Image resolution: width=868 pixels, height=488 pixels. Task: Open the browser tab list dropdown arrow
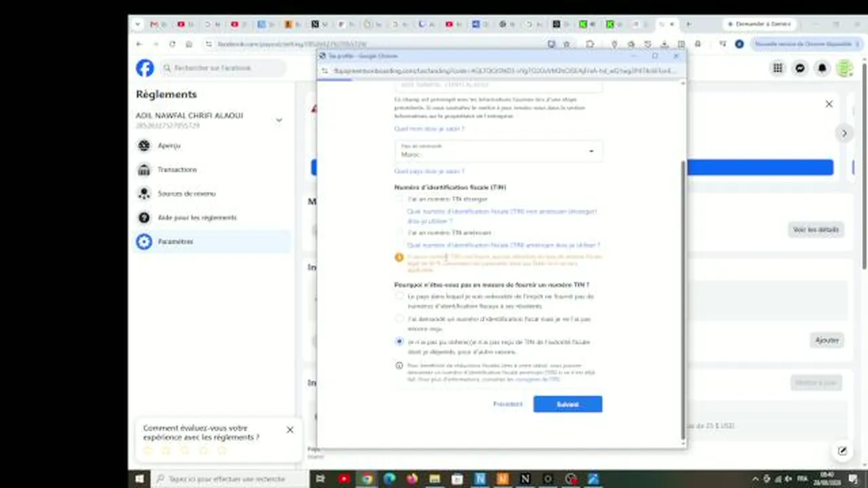point(138,24)
